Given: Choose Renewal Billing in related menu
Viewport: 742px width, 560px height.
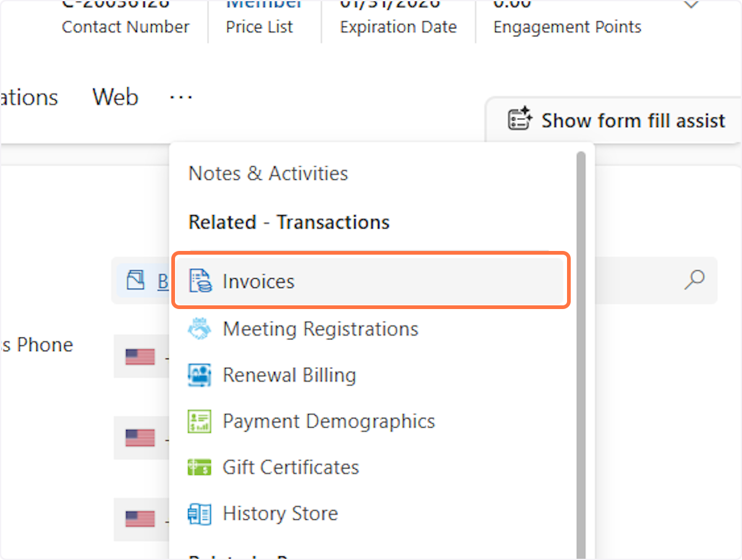Looking at the screenshot, I should (x=289, y=375).
